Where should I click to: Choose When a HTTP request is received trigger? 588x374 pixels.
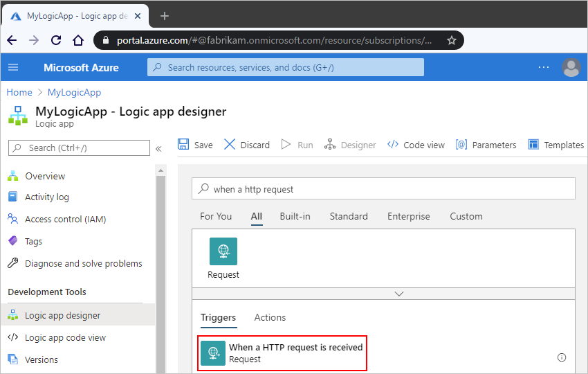pyautogui.click(x=282, y=353)
